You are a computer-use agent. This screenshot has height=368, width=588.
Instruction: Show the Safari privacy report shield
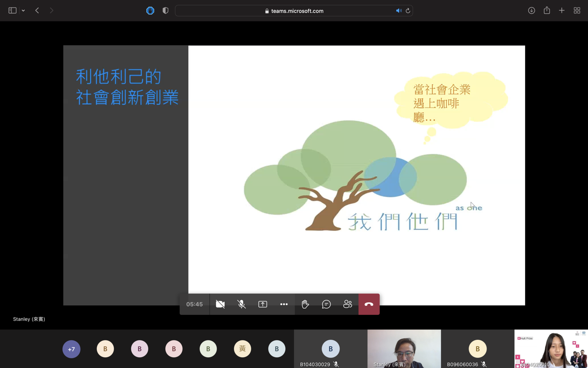click(x=165, y=11)
